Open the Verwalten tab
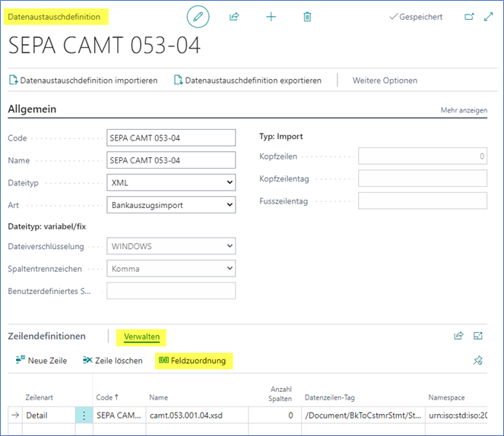The image size is (504, 436). (x=141, y=336)
